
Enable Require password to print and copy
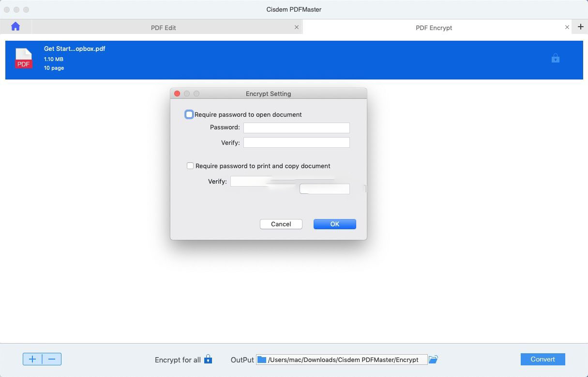pyautogui.click(x=190, y=166)
